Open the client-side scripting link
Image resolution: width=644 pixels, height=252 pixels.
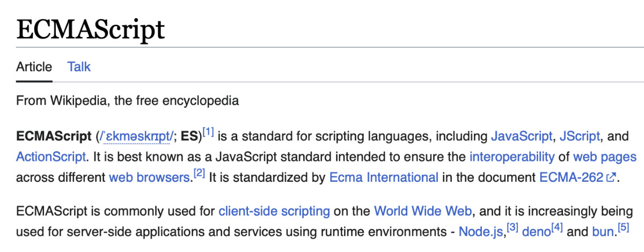[274, 211]
